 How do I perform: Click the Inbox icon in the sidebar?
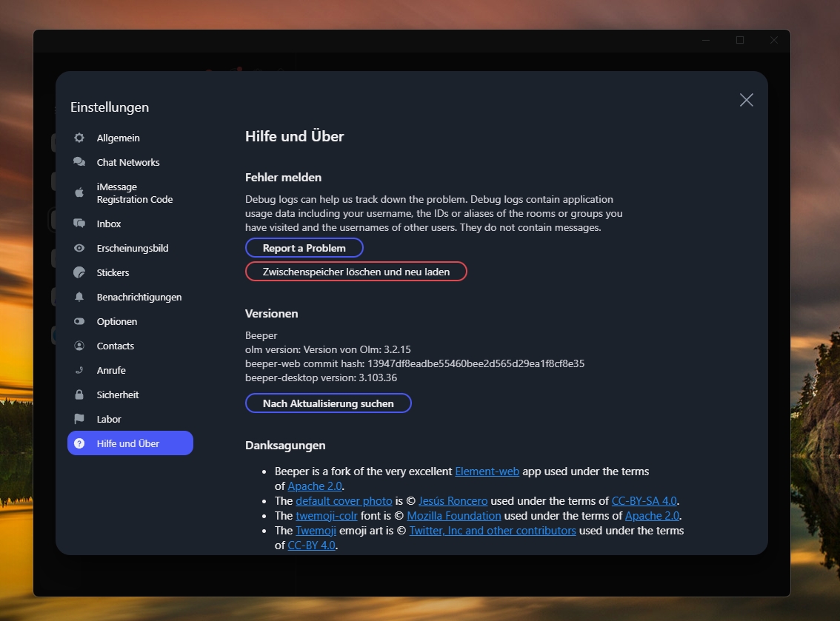79,224
